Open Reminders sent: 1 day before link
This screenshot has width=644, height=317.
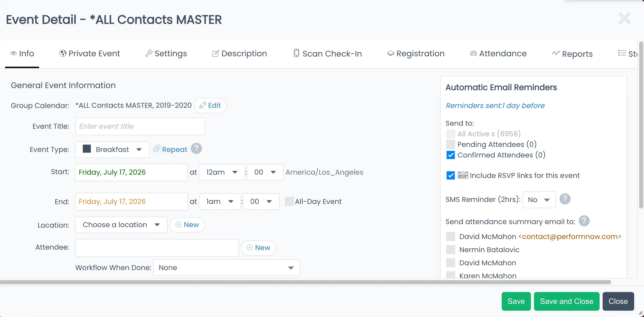[x=495, y=105]
